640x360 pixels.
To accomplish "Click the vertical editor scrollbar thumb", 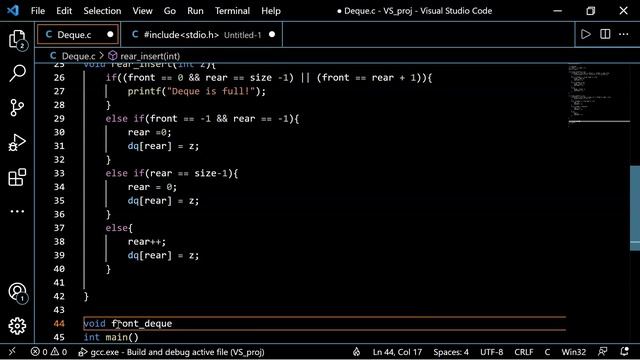I will [x=635, y=208].
